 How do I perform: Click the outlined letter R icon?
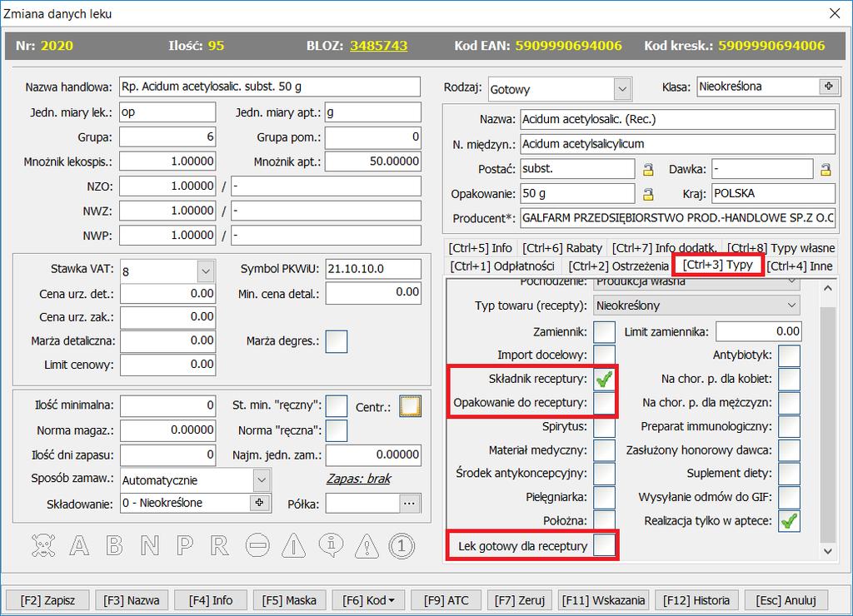tap(219, 545)
